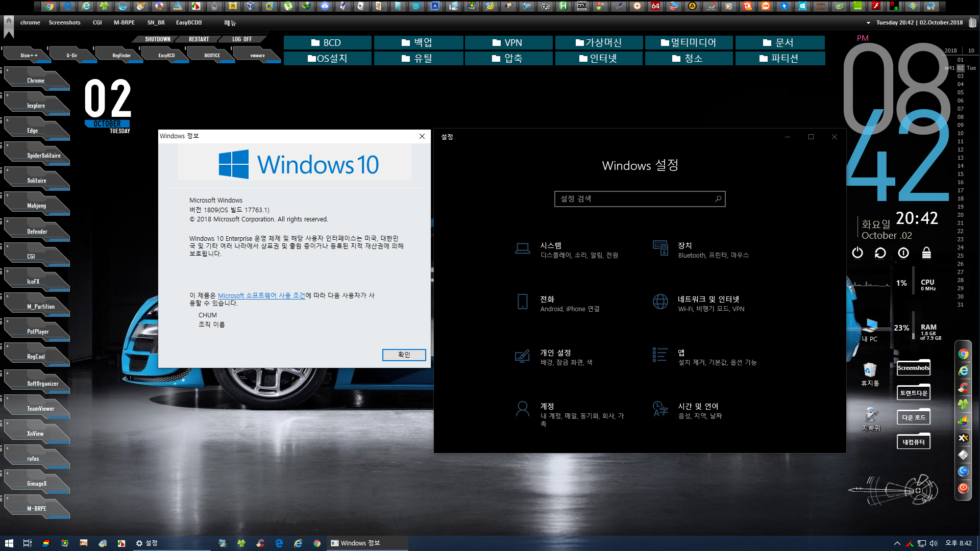Open the Microsoft 소프트웨어 사용 조건 link
980x551 pixels.
click(x=261, y=295)
